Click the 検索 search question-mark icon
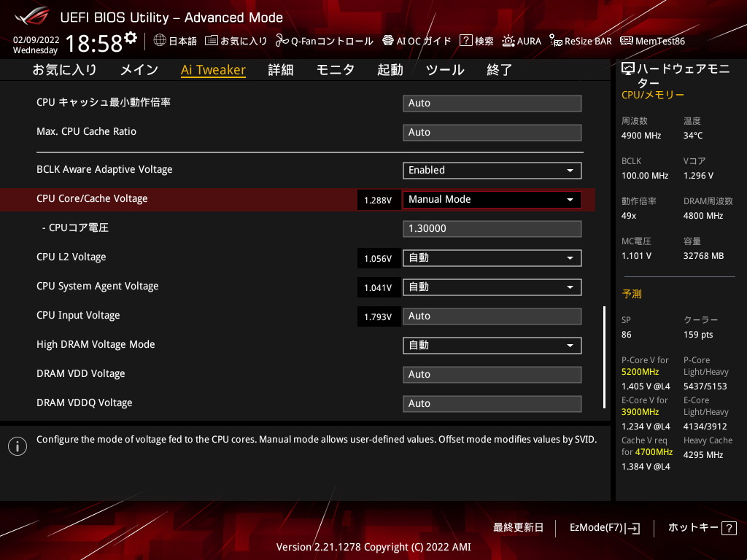747x560 pixels. (465, 41)
